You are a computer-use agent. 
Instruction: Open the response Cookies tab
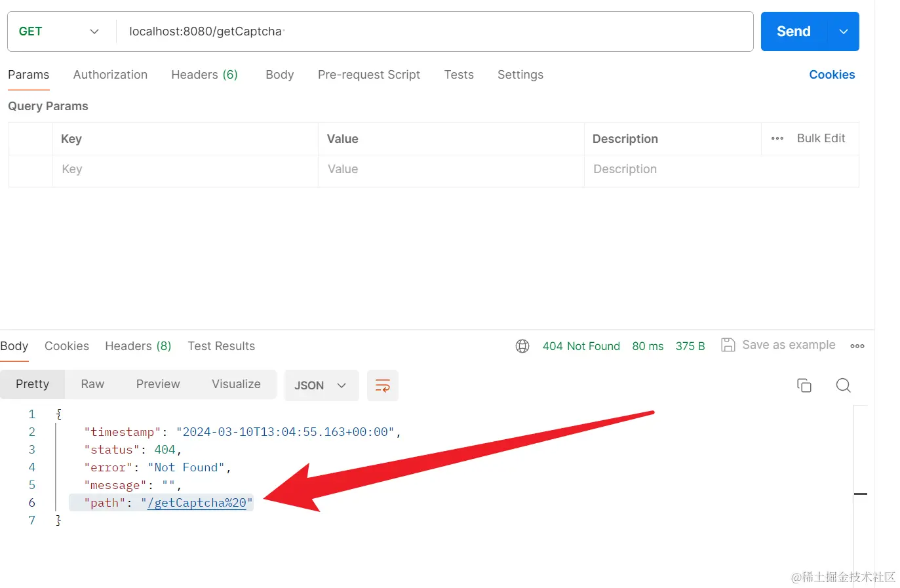click(67, 346)
